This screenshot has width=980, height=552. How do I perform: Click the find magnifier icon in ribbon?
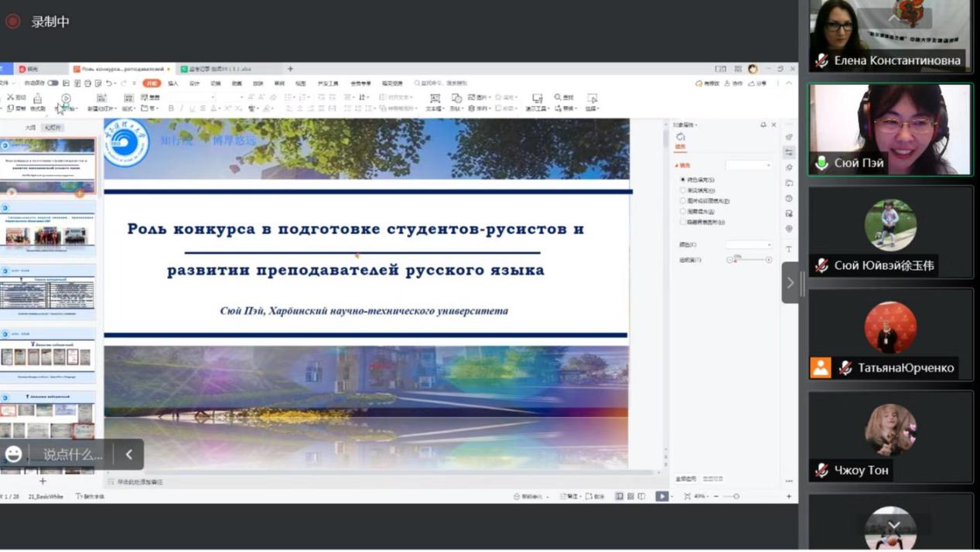pyautogui.click(x=558, y=97)
